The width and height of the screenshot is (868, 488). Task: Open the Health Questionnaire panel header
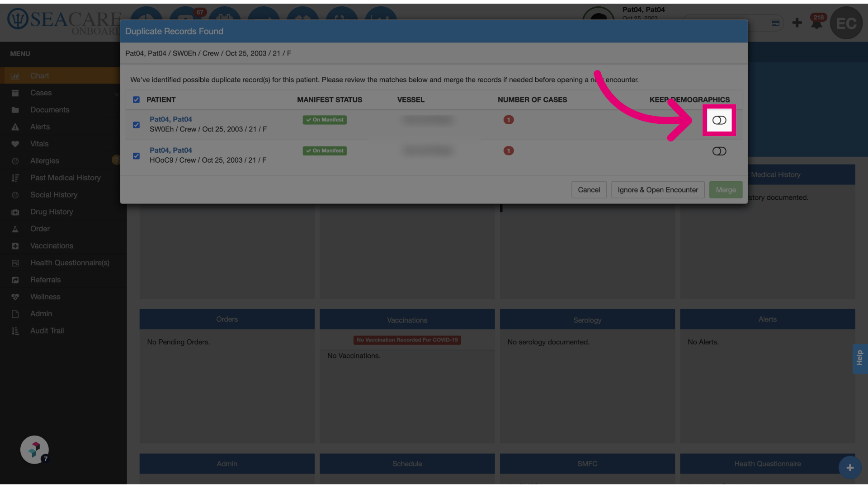tap(768, 464)
